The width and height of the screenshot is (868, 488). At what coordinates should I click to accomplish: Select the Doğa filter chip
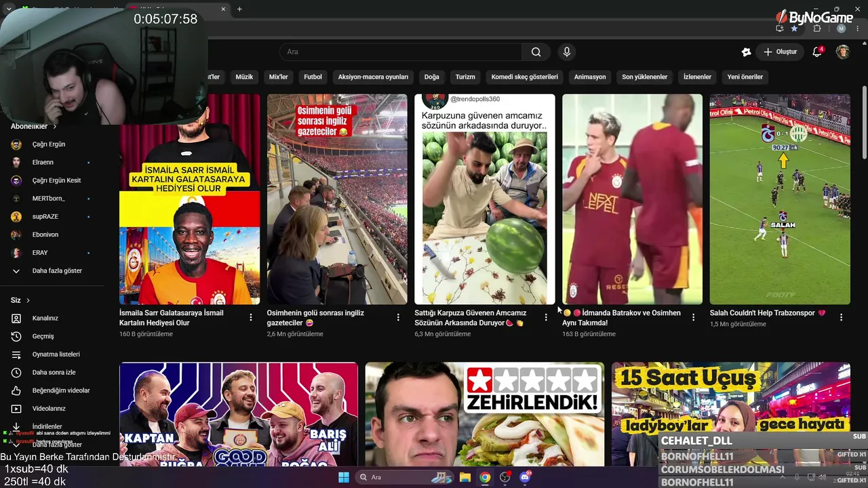pos(432,77)
